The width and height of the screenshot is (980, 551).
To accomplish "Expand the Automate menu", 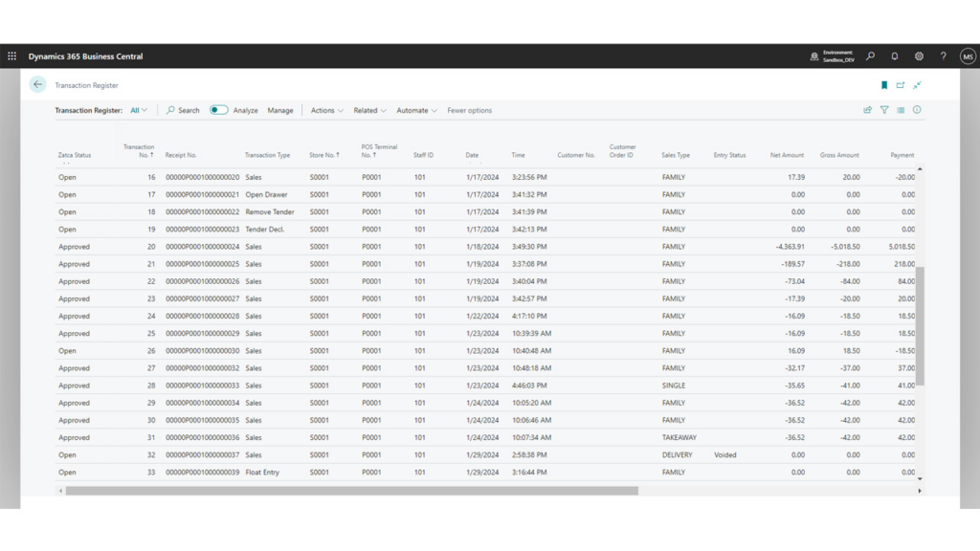I will click(416, 110).
